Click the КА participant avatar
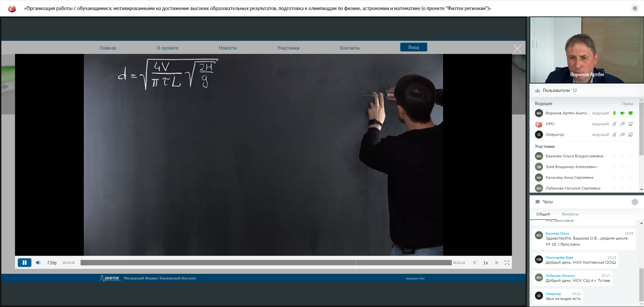Screen dimensions: 644x307 [x=539, y=178]
